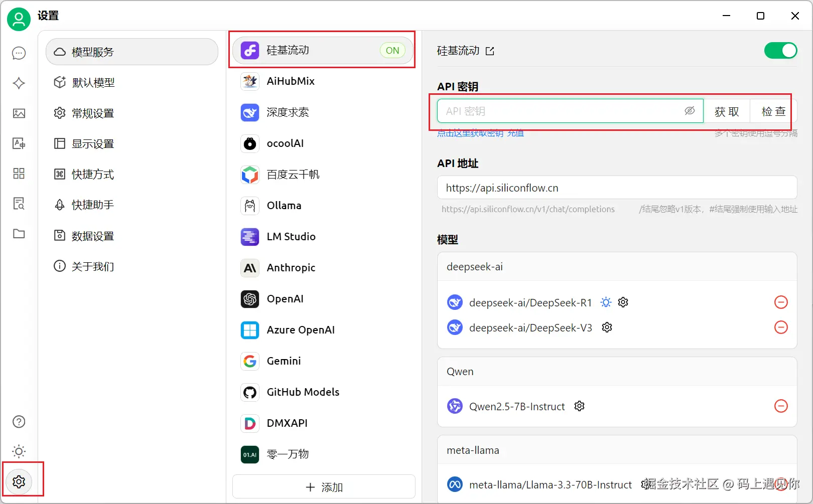This screenshot has width=813, height=504.
Task: Click the OpenAI provider logo
Action: [x=250, y=299]
